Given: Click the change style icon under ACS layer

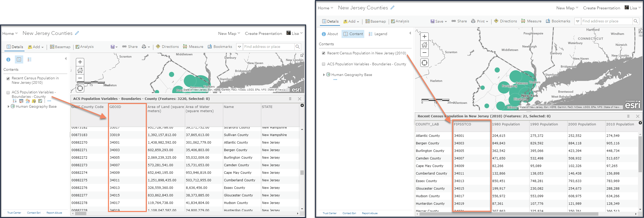Looking at the screenshot, I should (27, 101).
